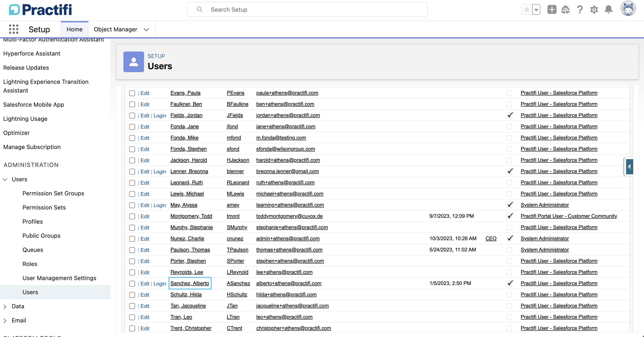Viewport: 644px width, 337px height.
Task: Open the Object Manager tab
Action: pos(115,29)
